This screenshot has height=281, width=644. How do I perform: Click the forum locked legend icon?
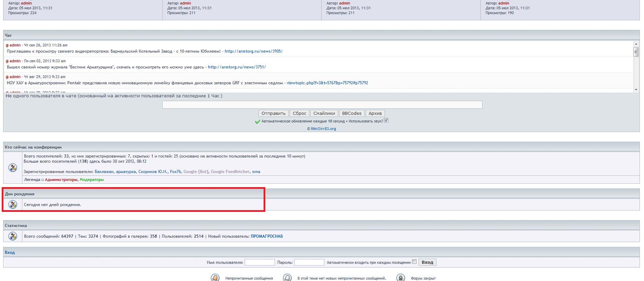(x=401, y=278)
